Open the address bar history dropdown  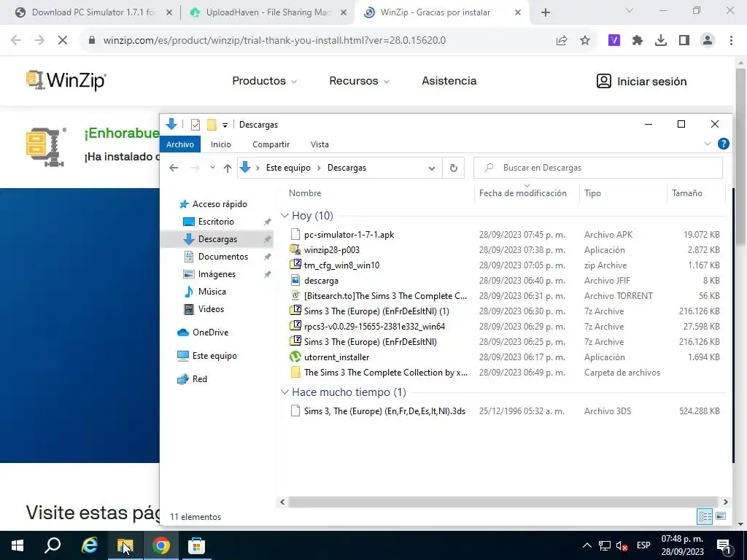[x=432, y=168]
